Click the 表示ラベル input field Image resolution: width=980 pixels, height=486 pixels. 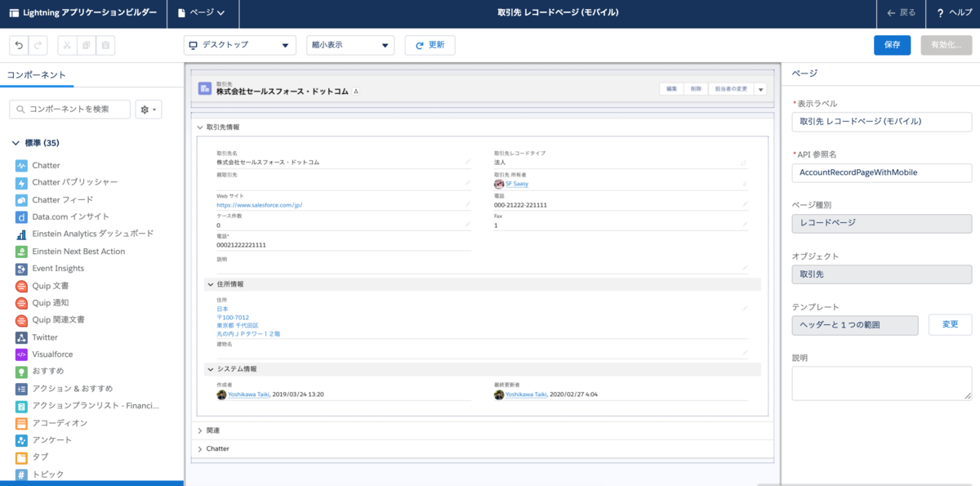click(x=882, y=122)
